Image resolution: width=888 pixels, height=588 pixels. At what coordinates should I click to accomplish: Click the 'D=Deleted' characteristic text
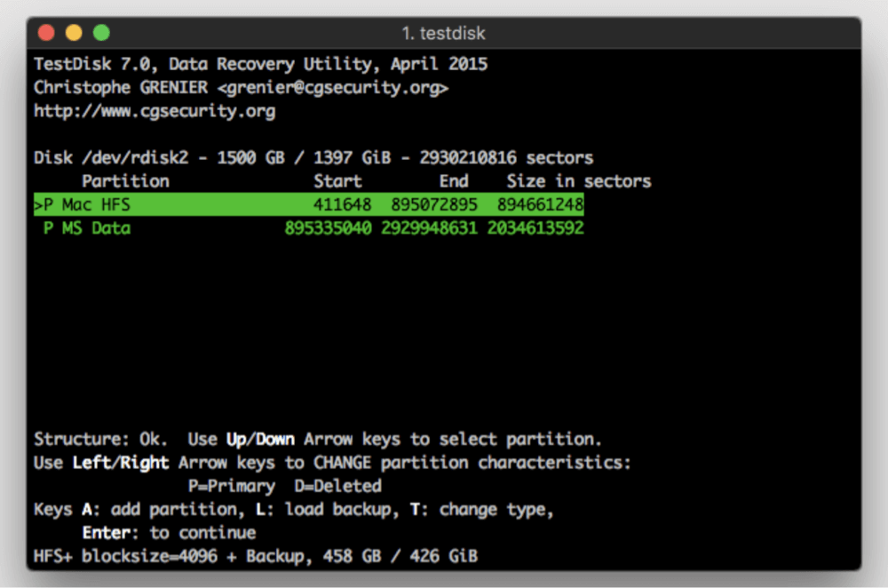[x=337, y=486]
